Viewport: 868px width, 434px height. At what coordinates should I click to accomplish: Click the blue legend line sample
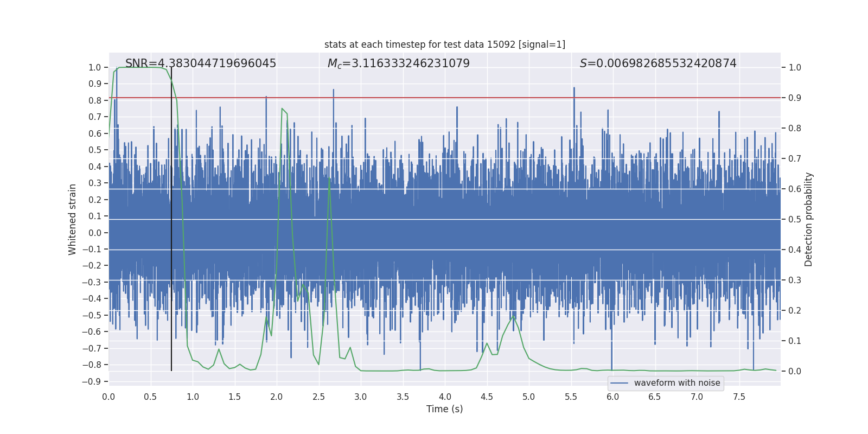point(620,383)
